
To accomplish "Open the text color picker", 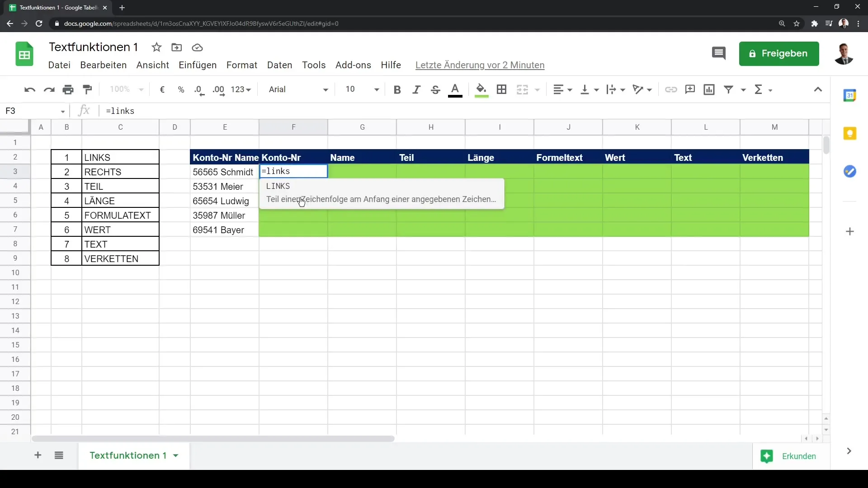I will click(455, 89).
